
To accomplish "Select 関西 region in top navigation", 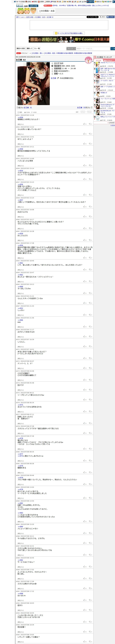I will [x=69, y=2].
